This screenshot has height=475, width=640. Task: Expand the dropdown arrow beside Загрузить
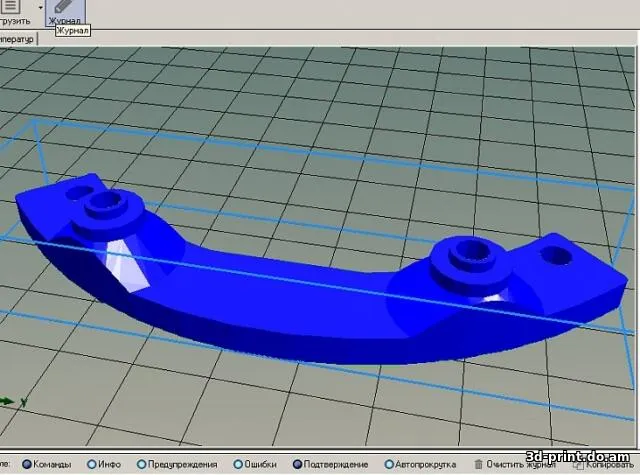(x=40, y=7)
